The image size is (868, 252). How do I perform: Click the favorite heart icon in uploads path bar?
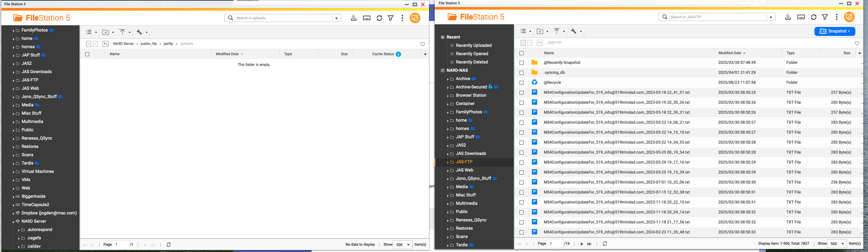[423, 44]
